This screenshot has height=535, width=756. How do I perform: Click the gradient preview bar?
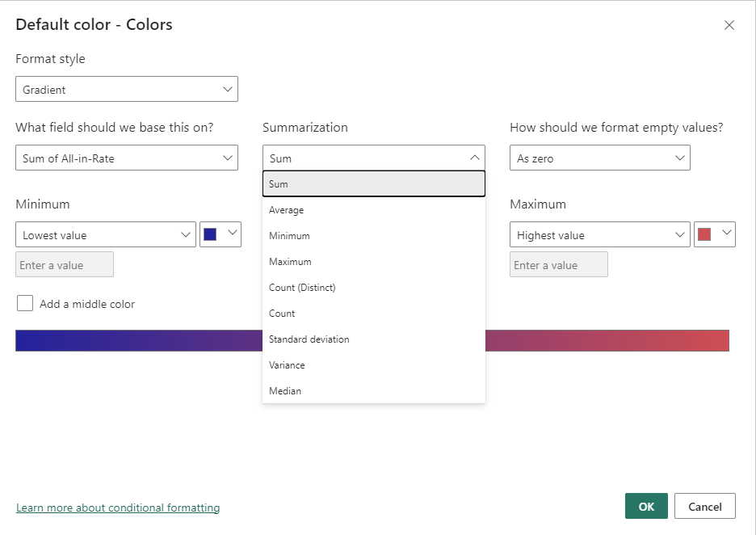(x=372, y=340)
